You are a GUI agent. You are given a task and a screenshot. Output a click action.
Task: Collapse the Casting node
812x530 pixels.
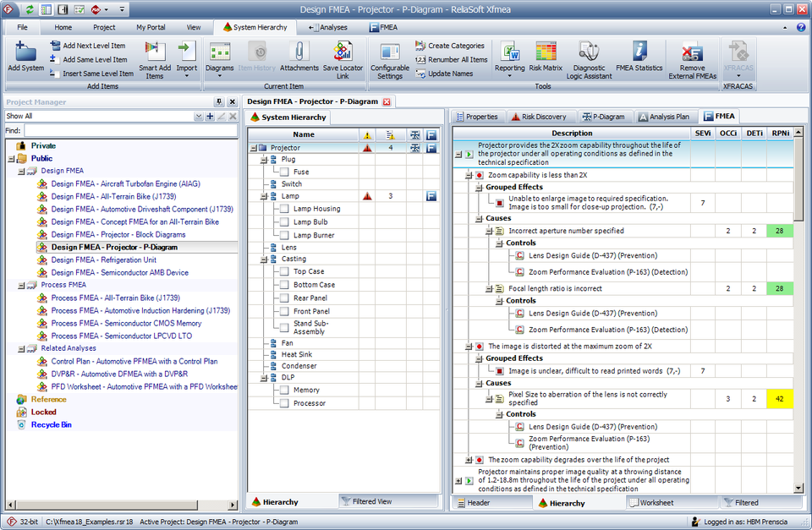point(264,260)
